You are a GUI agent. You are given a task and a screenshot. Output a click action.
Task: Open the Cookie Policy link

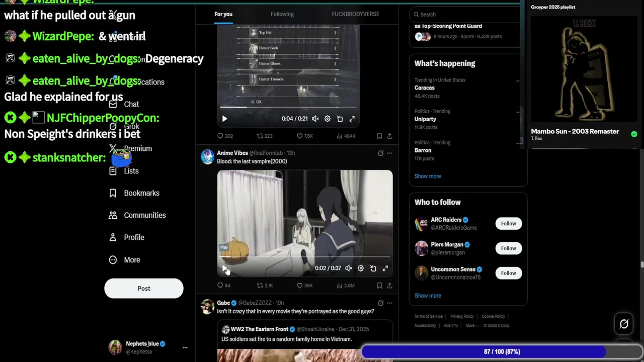(x=493, y=316)
